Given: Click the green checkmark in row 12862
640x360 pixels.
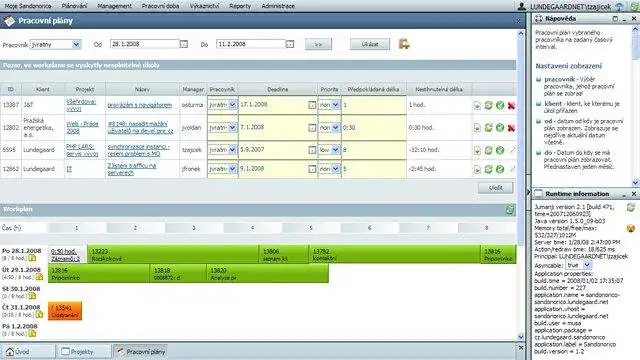Looking at the screenshot, I should pyautogui.click(x=500, y=169).
